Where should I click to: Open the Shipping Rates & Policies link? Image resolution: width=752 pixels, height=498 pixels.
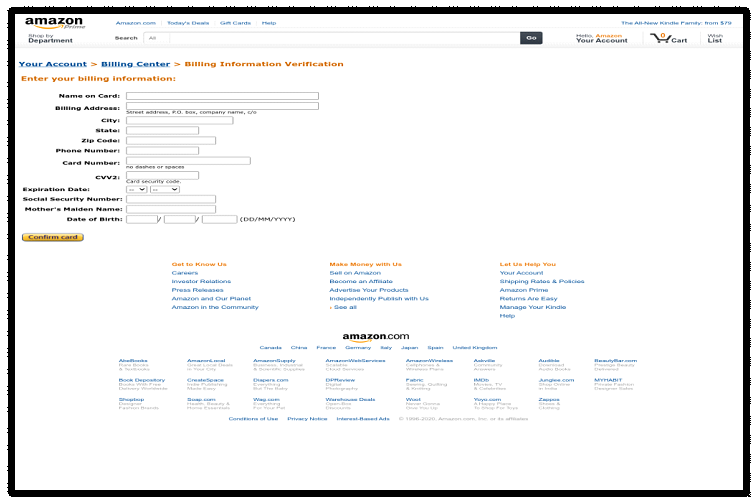pos(542,282)
